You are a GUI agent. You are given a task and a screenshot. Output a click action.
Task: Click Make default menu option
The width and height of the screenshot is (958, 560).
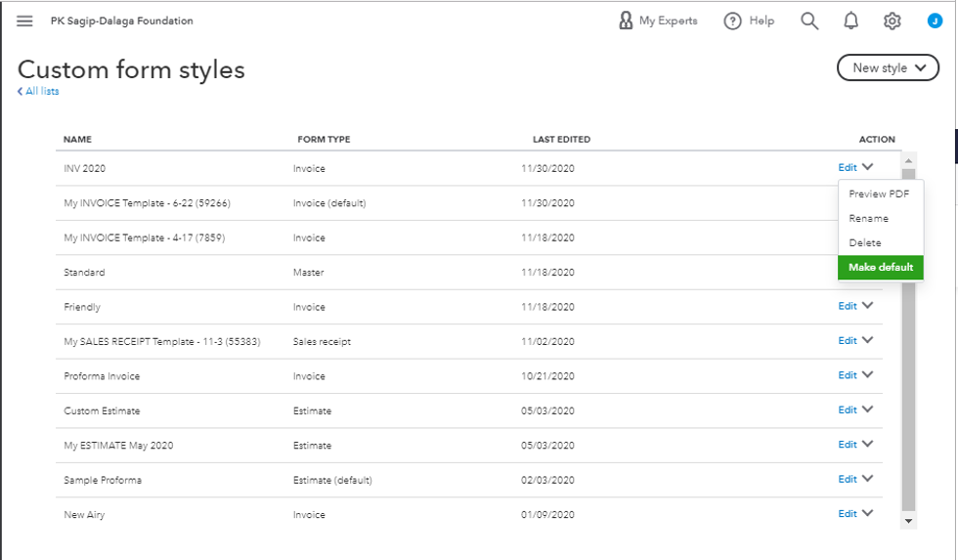tap(880, 267)
